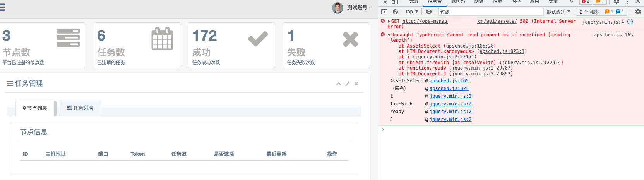644x180 pixels.
Task: Click the checkmark icon on 成功 card
Action: 258,39
